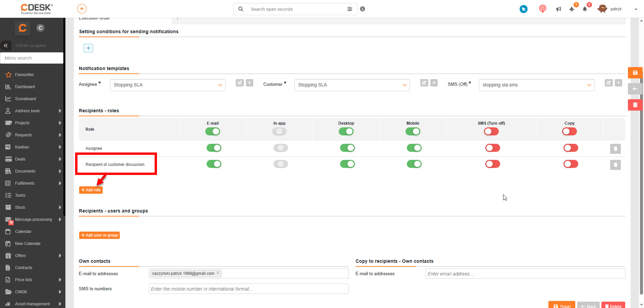Open Assignee template dropdown Stopping SLA
Image resolution: width=644 pixels, height=308 pixels.
[x=168, y=85]
